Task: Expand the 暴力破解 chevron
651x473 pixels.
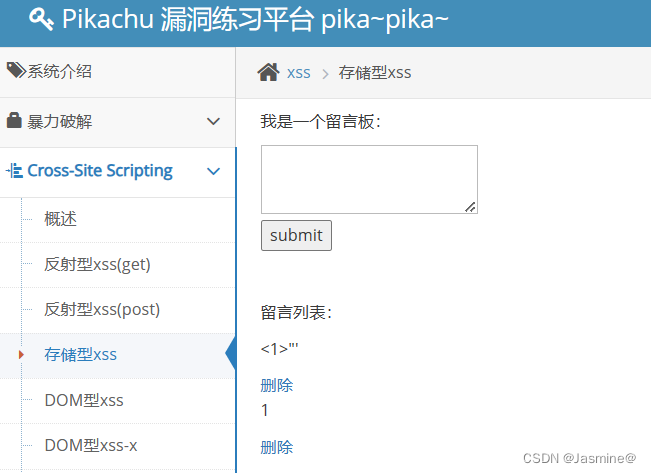Action: [213, 121]
